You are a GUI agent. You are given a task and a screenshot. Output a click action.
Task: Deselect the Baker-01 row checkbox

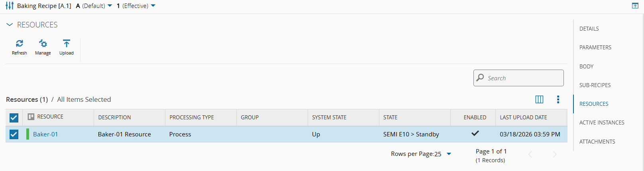(x=14, y=134)
